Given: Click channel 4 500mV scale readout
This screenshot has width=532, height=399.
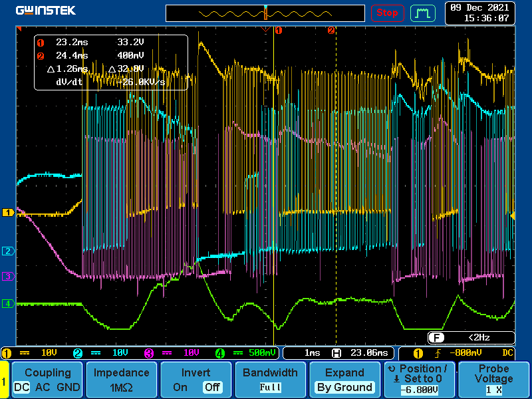Looking at the screenshot, I should pos(262,353).
